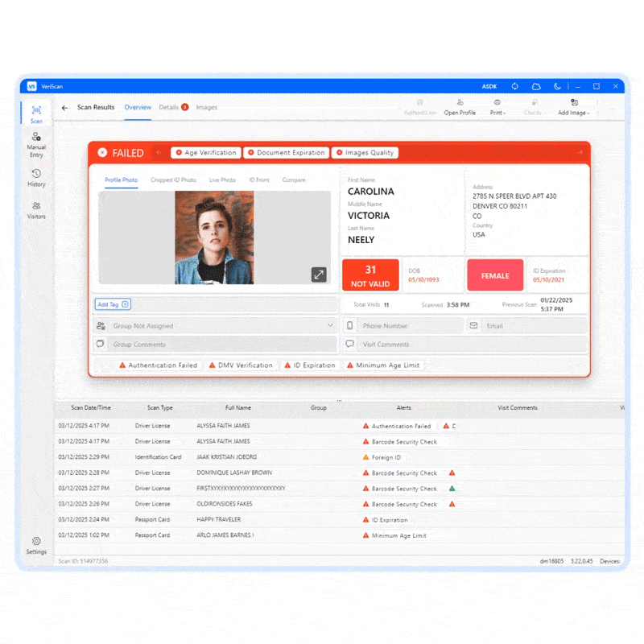This screenshot has width=644, height=644.
Task: Click the right arrow in FAILED banner
Action: 580,152
